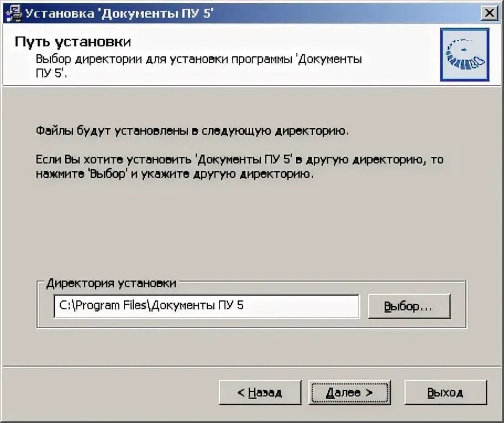Screen dimensions: 504x423
Task: Click the 'Путь установки' heading
Action: tap(73, 42)
